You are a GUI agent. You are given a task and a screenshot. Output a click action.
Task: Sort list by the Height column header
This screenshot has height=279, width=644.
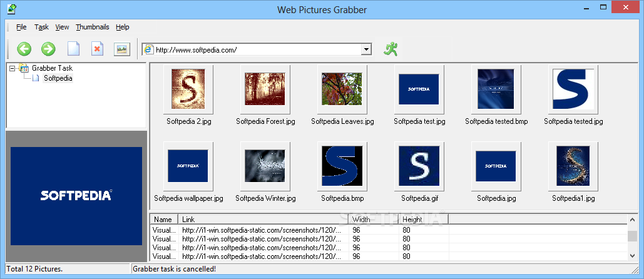(x=424, y=220)
